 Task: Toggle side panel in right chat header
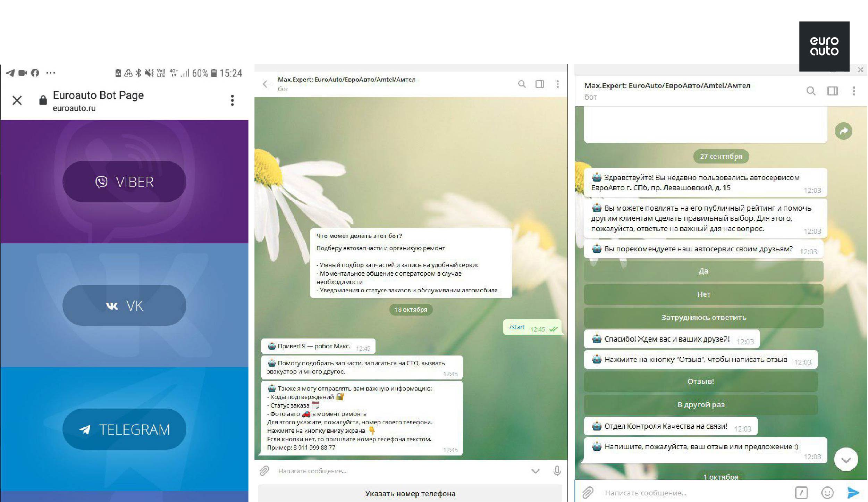(x=833, y=91)
